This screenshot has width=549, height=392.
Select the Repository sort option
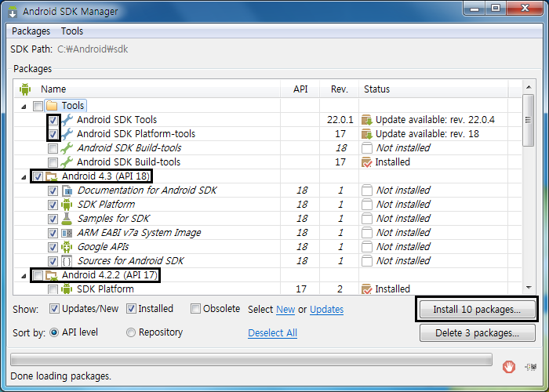click(x=131, y=332)
